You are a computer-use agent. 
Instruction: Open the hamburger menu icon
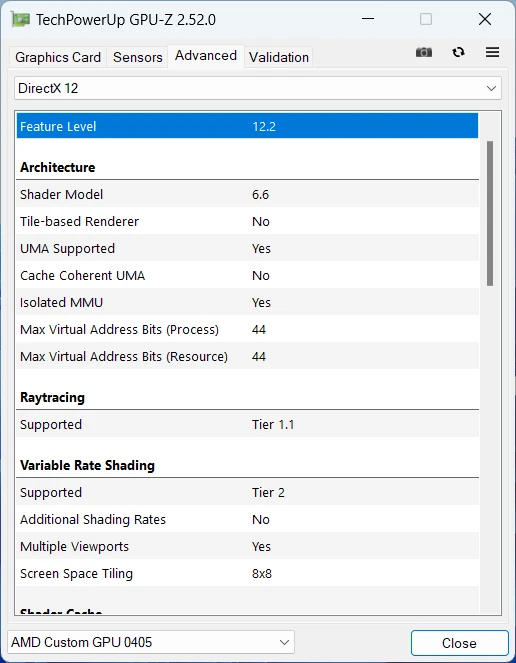492,52
